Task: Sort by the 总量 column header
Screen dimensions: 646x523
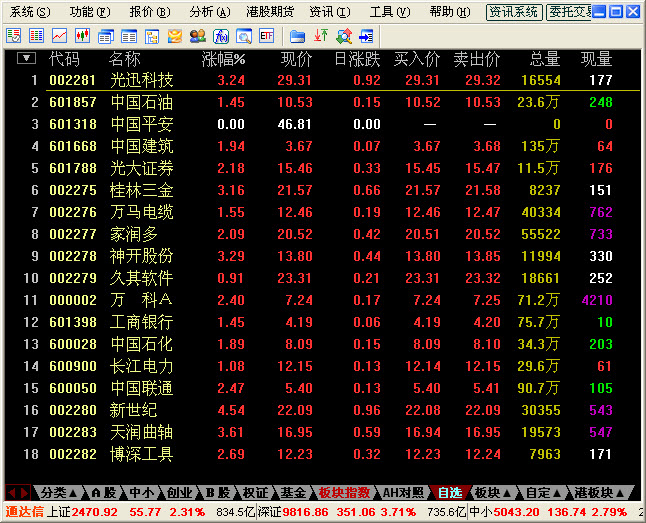Action: (x=545, y=59)
